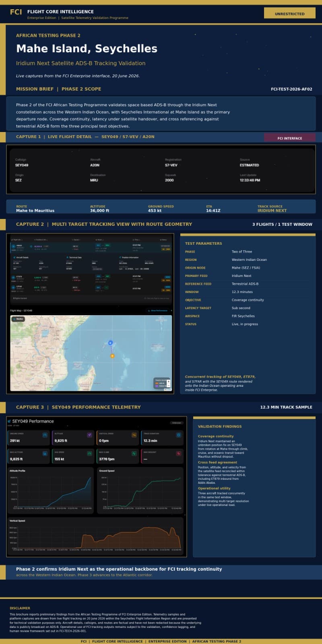Click the Altitude card rocket icon

click(89, 435)
